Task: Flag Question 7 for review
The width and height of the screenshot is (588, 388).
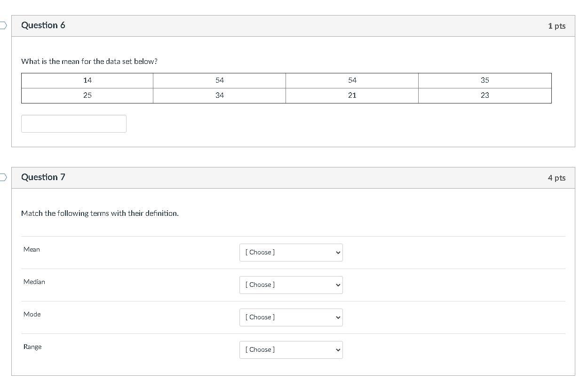Action: tap(3, 177)
